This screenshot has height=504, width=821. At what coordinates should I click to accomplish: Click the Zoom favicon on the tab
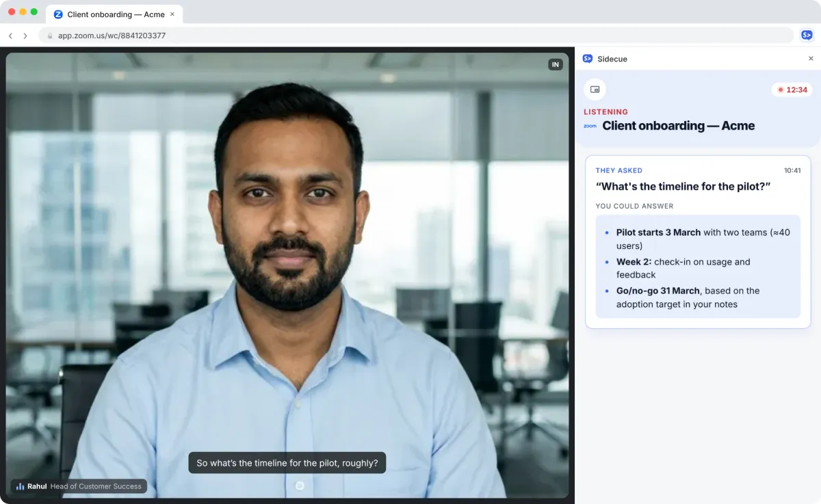pos(58,14)
